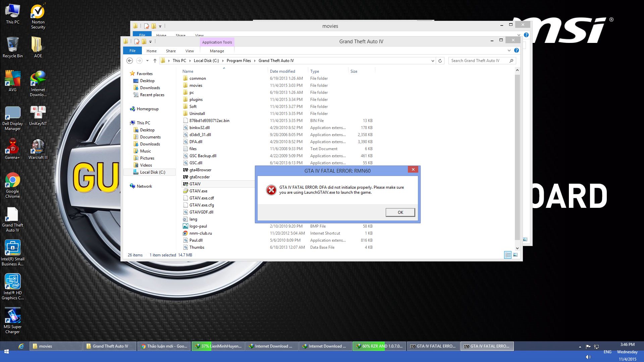
Task: Launch Garena+ desktop shortcut
Action: point(13,149)
